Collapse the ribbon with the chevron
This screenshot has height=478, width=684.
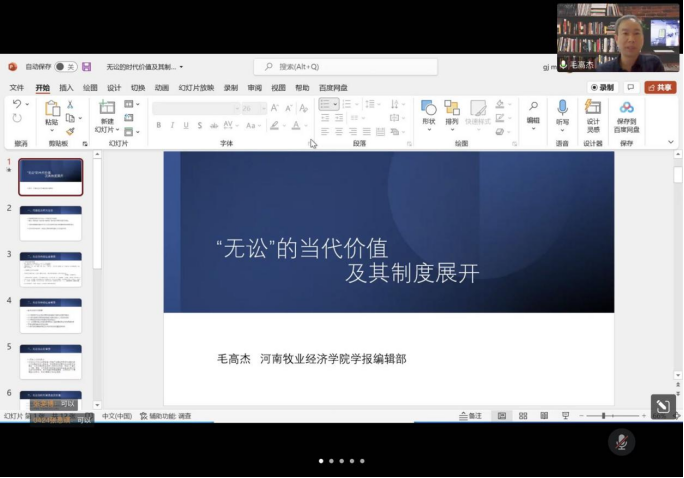tap(671, 144)
